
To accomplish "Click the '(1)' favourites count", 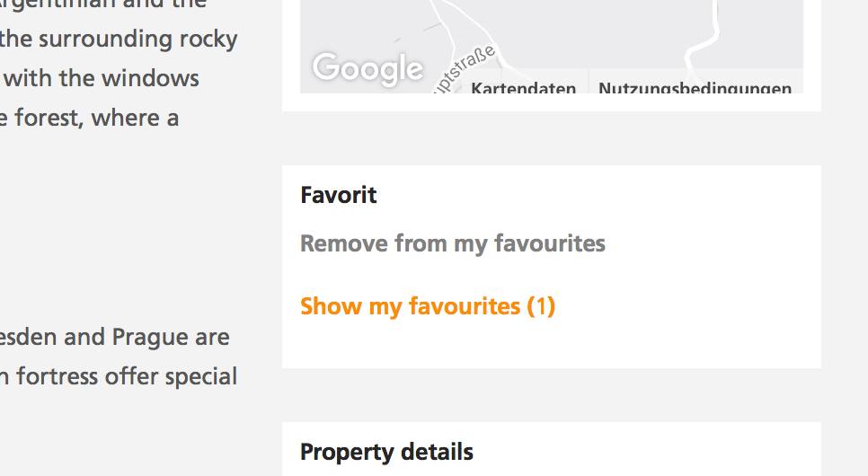I will pos(541,306).
